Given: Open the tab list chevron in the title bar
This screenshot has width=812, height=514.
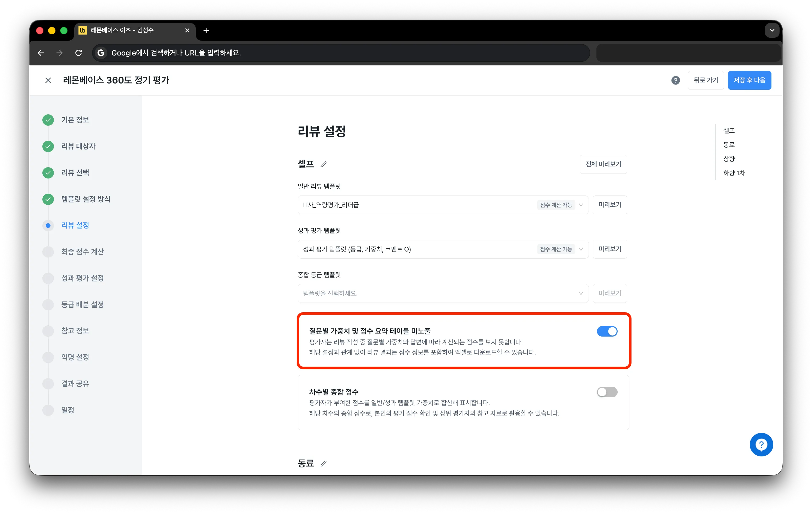Looking at the screenshot, I should pyautogui.click(x=772, y=30).
